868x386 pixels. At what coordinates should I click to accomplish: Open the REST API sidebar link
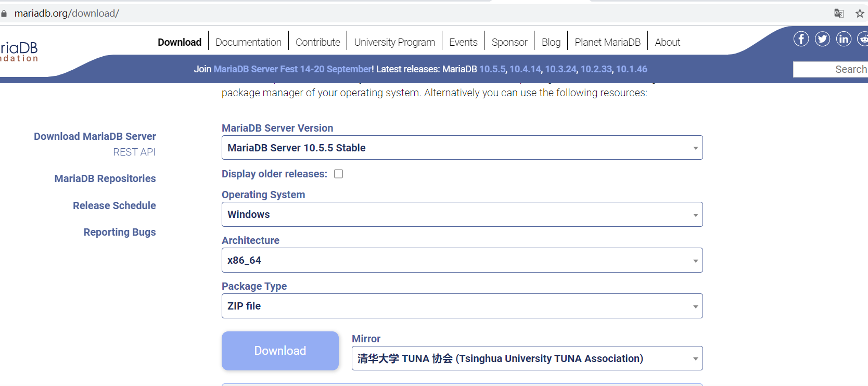coord(134,152)
